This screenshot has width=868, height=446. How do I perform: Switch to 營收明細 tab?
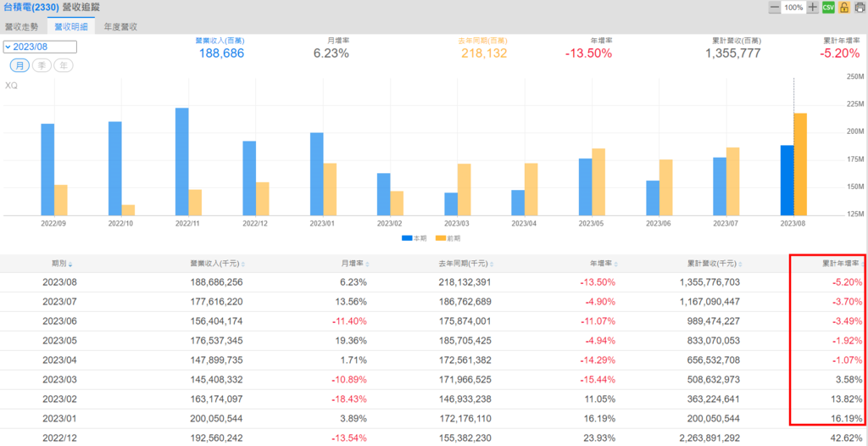(71, 26)
